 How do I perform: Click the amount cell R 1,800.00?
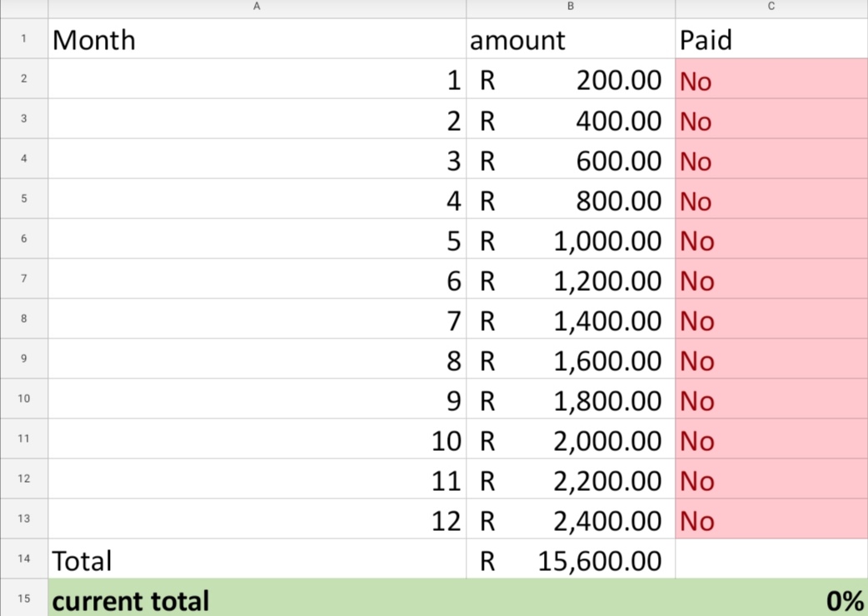(x=571, y=398)
